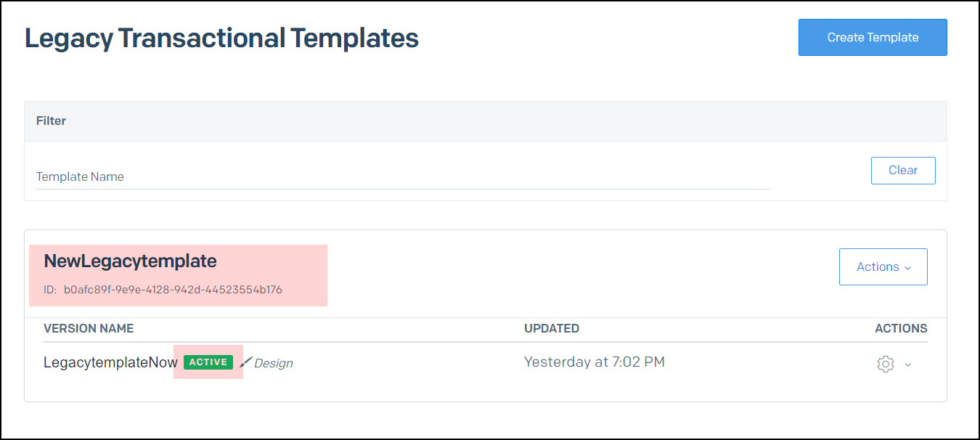
Task: Click the Legacy Transactional Templates heading
Action: [221, 38]
